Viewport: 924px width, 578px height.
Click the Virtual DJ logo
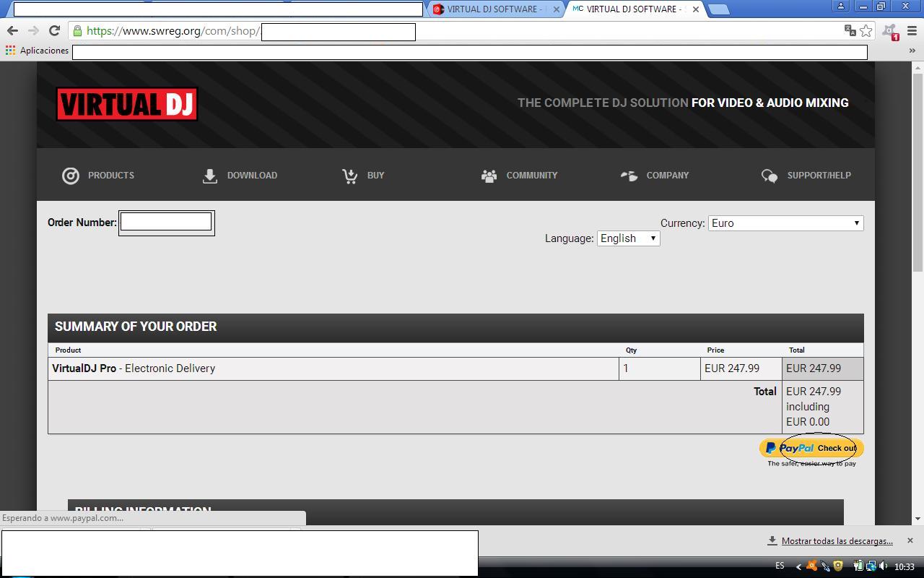click(127, 104)
